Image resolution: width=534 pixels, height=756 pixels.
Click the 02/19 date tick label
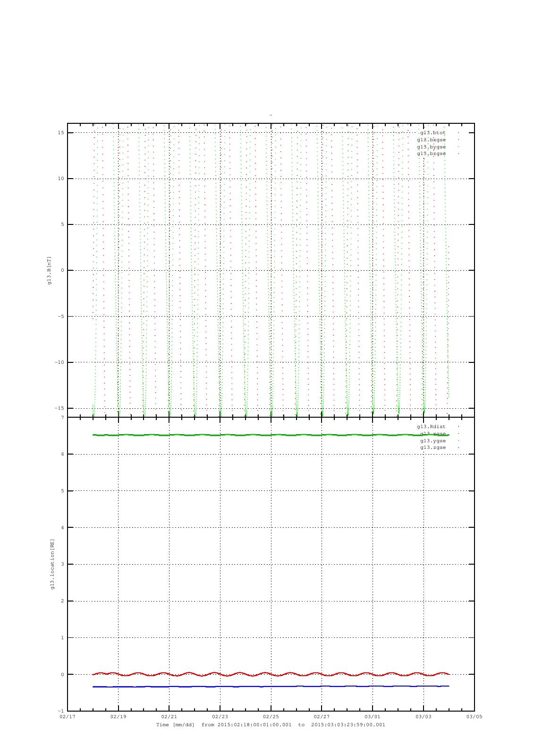pos(118,717)
